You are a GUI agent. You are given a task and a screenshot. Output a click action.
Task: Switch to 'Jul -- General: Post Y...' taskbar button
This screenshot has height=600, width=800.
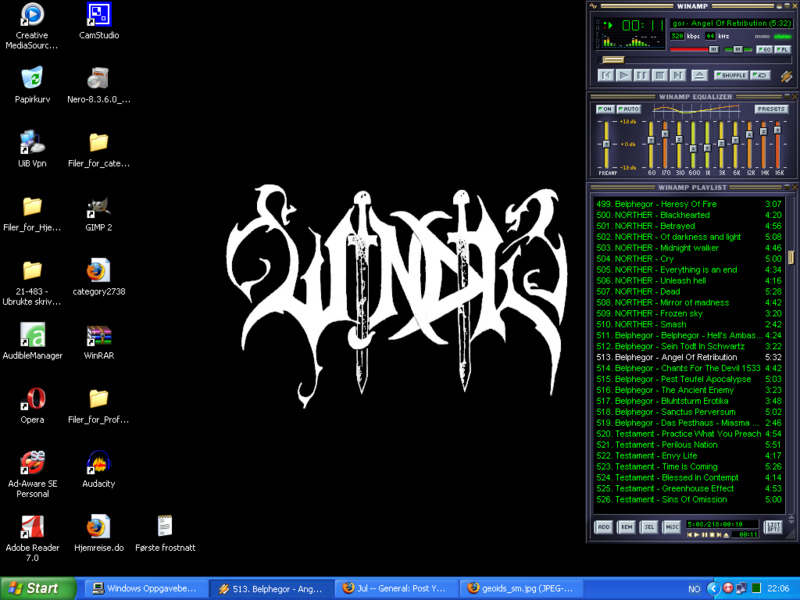tap(395, 588)
